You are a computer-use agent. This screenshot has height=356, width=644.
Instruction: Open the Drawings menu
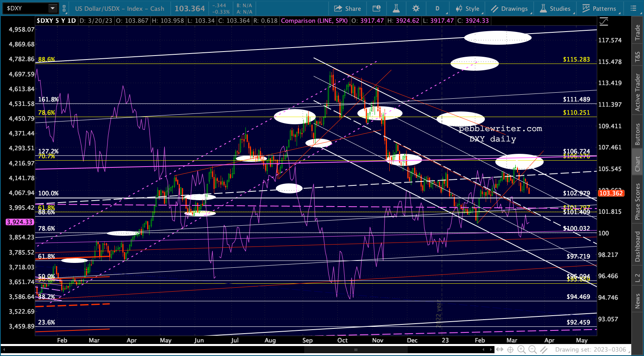pyautogui.click(x=510, y=8)
